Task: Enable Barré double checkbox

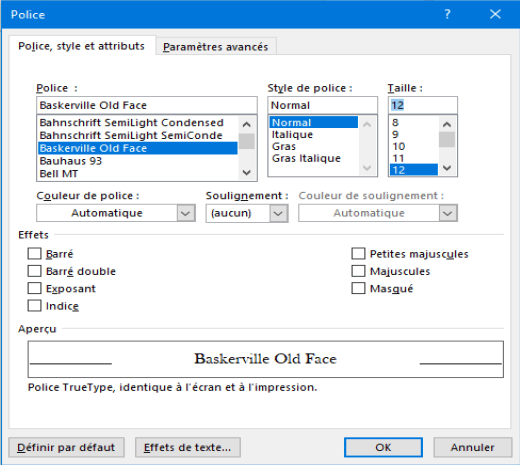Action: (34, 271)
